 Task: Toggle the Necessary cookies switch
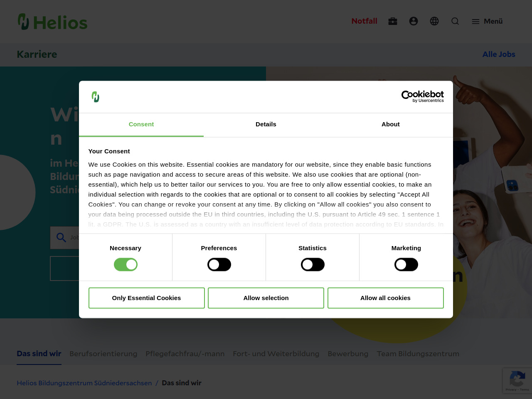pyautogui.click(x=126, y=265)
